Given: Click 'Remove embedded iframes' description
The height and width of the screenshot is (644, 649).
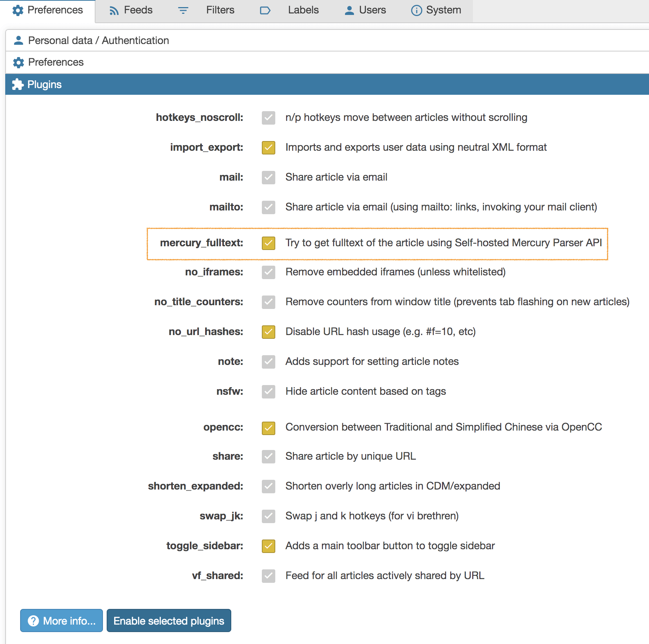Looking at the screenshot, I should click(396, 272).
